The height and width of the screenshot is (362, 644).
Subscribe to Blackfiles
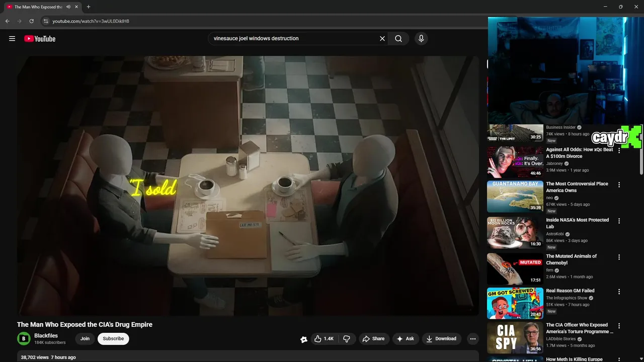113,339
